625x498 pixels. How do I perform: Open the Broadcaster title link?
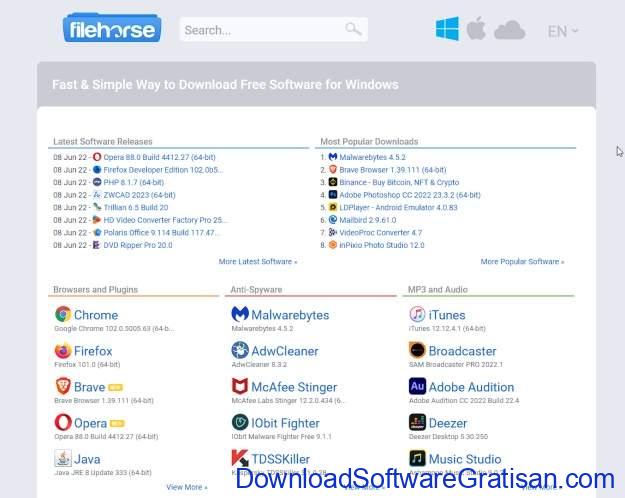[462, 351]
